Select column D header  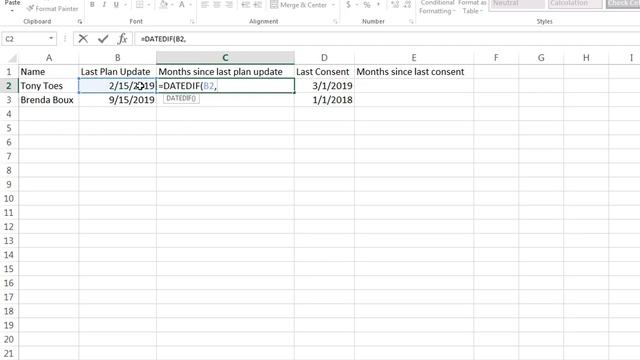(x=324, y=58)
